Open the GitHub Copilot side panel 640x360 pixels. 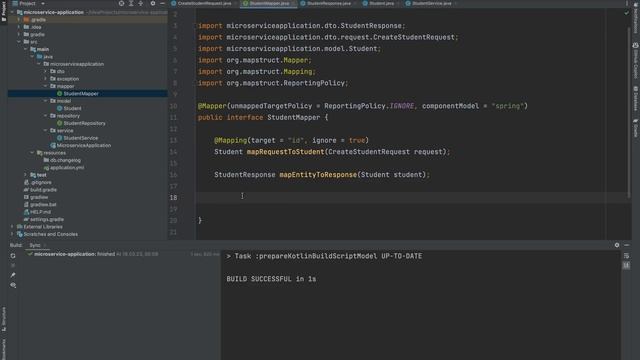pos(636,60)
